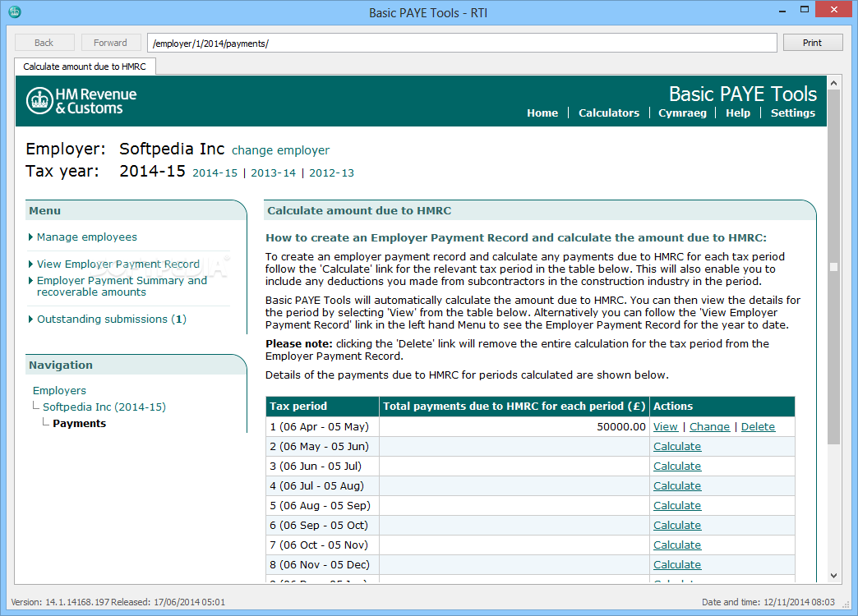Click the scrollbar up arrow
The width and height of the screenshot is (858, 616).
pyautogui.click(x=833, y=83)
